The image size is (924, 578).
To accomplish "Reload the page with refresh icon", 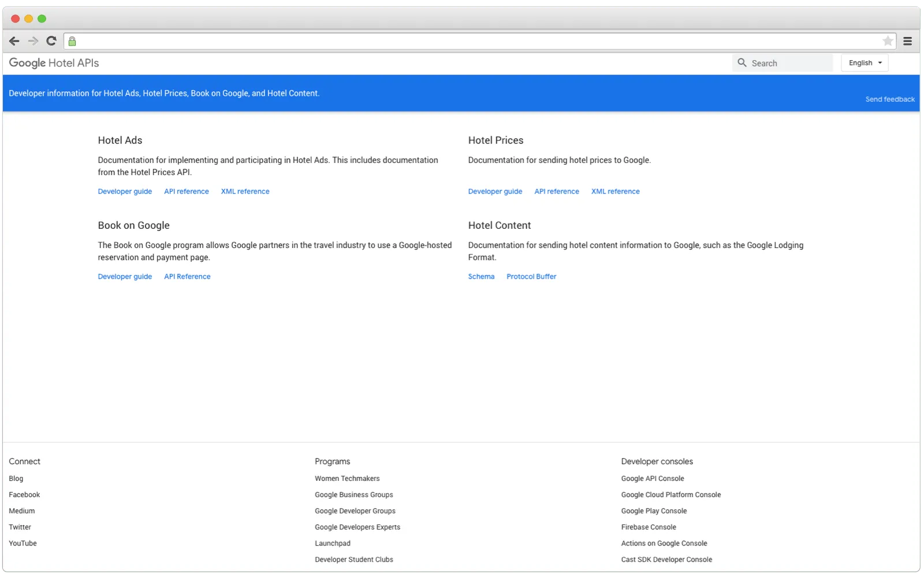I will tap(51, 40).
